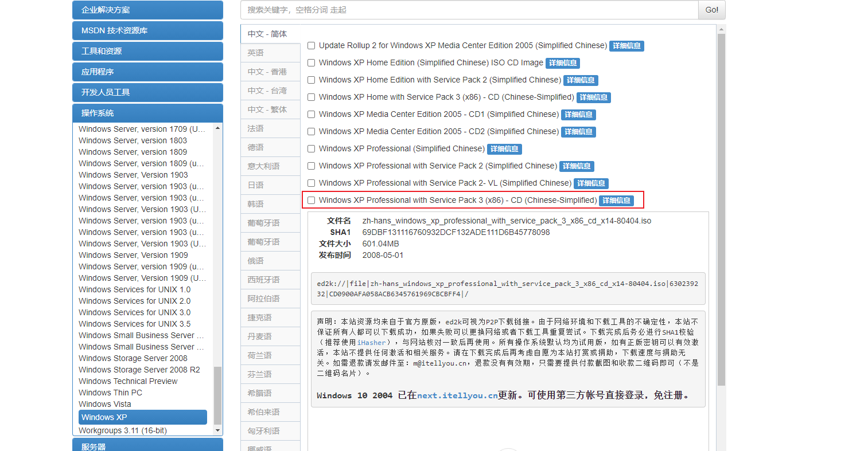This screenshot has width=868, height=451.
Task: Check Windows XP Professional (Simplified Chinese) box
Action: coord(312,149)
